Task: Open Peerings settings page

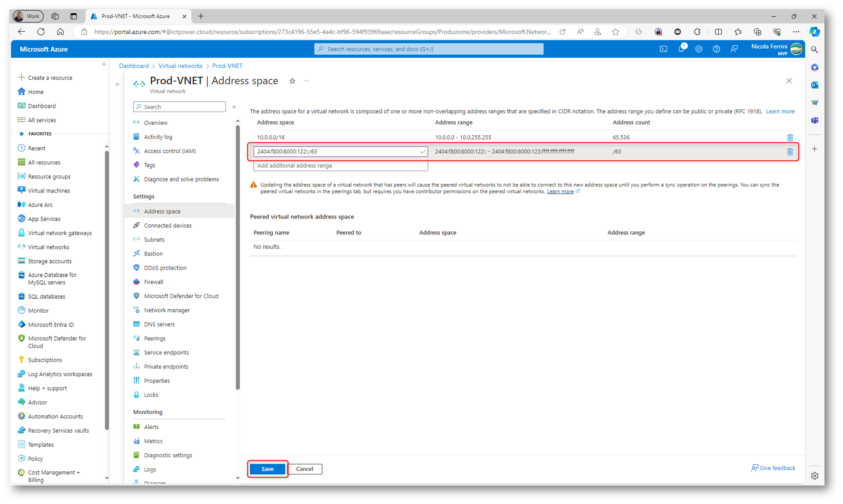Action: point(155,338)
